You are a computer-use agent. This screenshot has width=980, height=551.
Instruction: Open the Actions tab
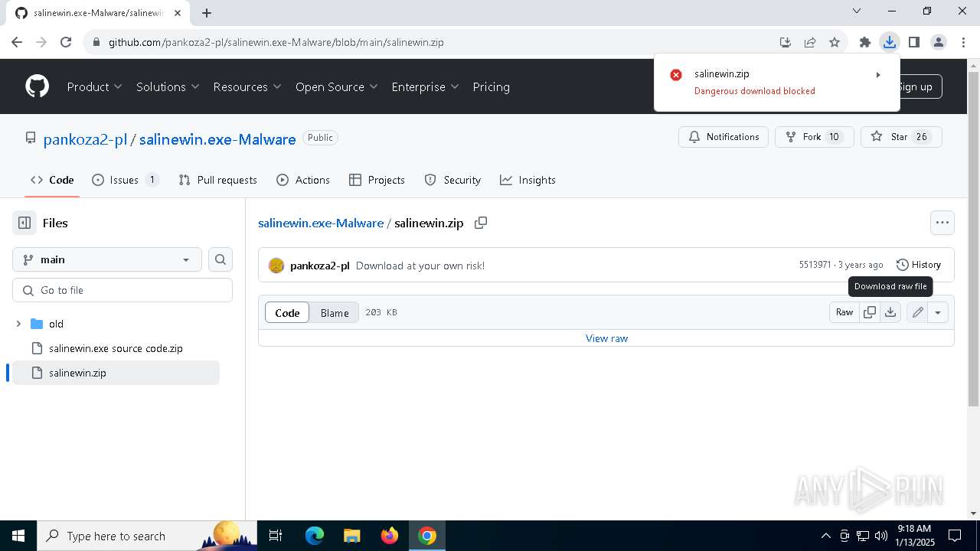tap(303, 180)
